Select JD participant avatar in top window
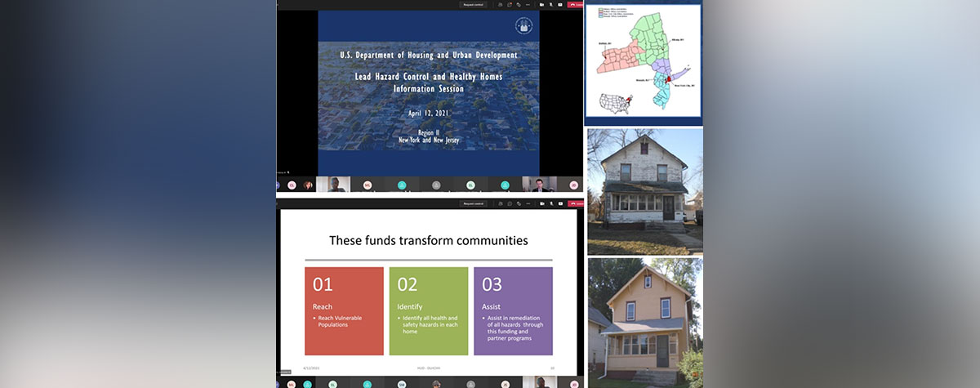The width and height of the screenshot is (980, 388). [574, 185]
